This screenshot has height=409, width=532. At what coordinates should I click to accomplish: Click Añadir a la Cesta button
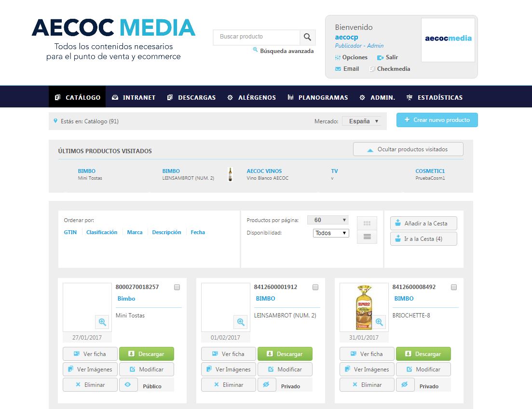(423, 224)
